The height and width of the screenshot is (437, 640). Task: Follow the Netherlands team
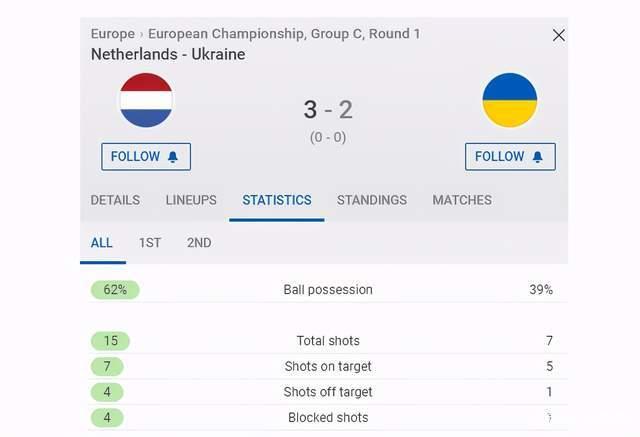[x=145, y=157]
